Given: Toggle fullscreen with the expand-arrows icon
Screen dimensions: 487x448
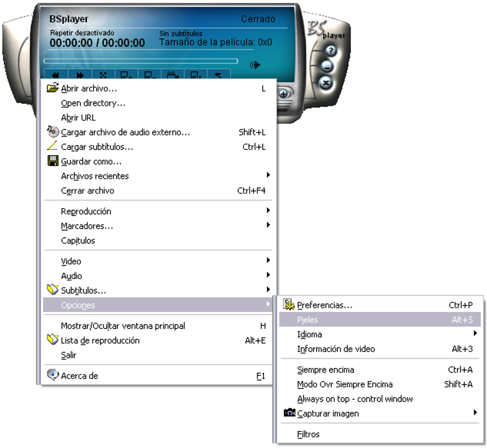Looking at the screenshot, I should 103,74.
